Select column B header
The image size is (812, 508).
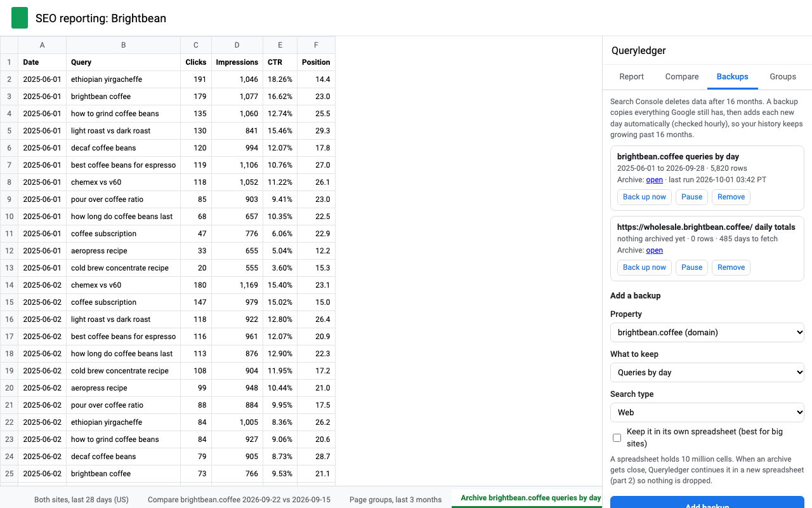(x=123, y=45)
